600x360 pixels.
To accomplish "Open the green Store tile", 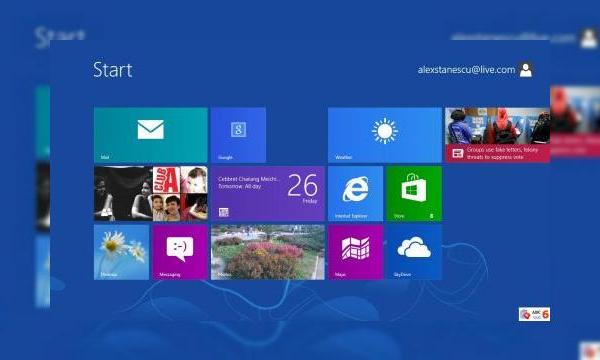I will coord(414,194).
